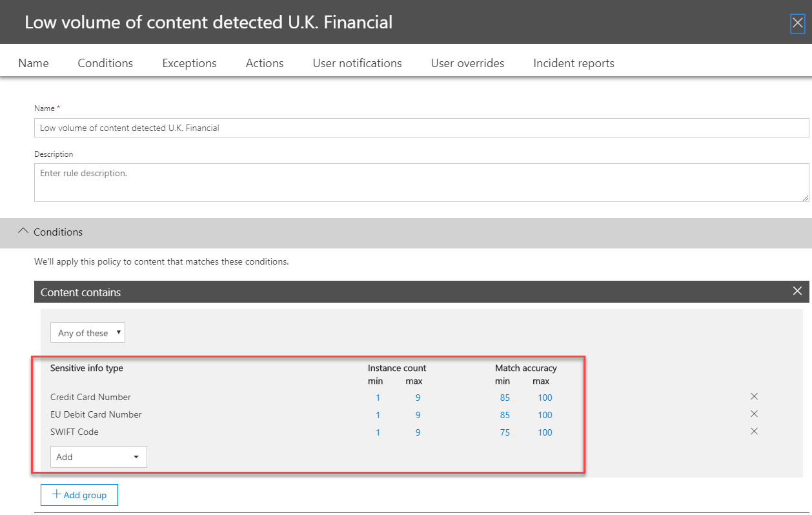
Task: Edit SWIFT Code min instance count
Action: click(x=378, y=432)
